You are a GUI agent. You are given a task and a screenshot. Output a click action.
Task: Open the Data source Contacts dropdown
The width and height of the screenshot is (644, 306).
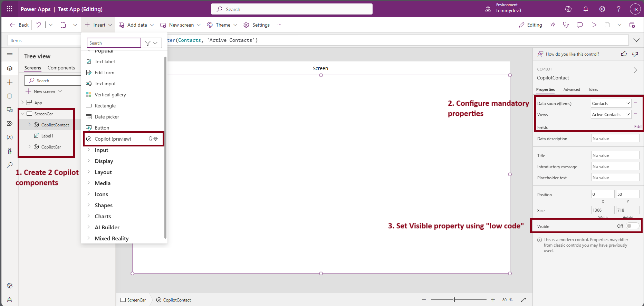pos(611,103)
